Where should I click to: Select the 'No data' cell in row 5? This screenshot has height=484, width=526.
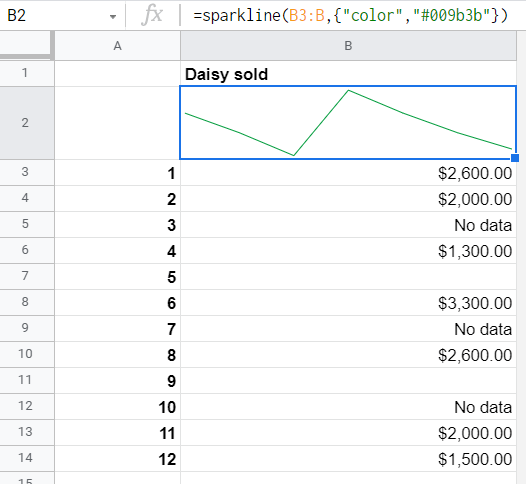348,224
